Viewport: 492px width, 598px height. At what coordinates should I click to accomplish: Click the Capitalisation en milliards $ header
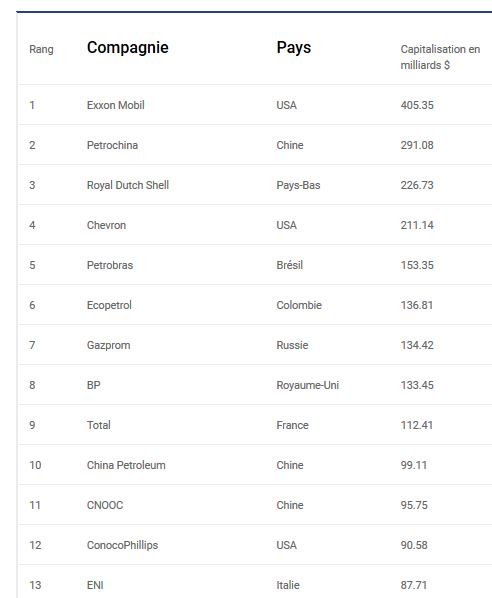(x=440, y=57)
